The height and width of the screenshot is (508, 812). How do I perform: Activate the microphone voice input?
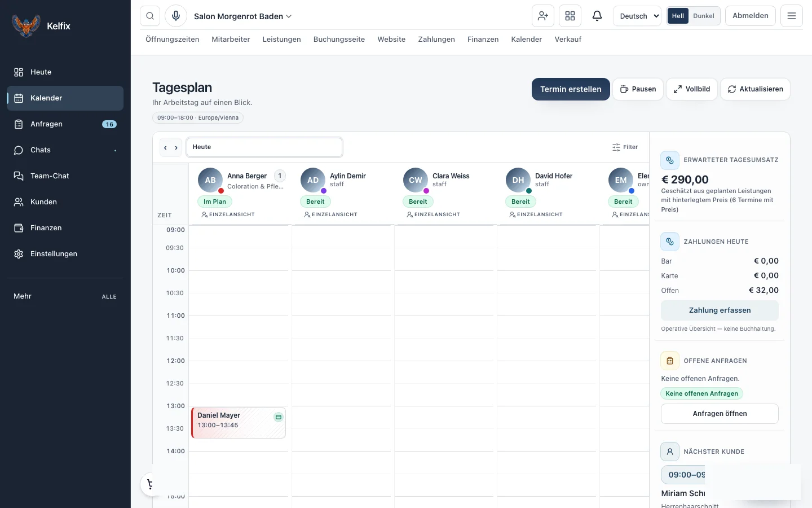pos(176,16)
